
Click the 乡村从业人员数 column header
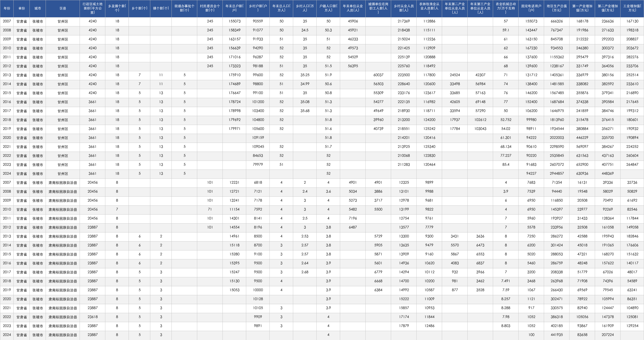tap(404, 8)
